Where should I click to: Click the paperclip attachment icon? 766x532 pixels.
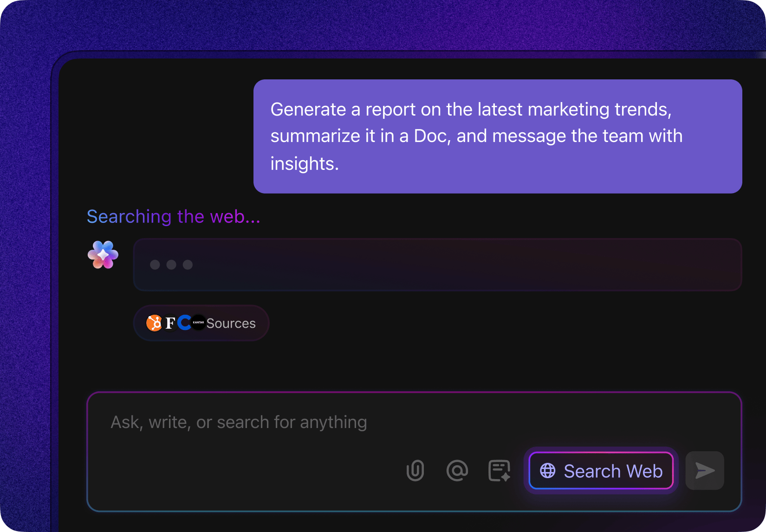point(415,470)
